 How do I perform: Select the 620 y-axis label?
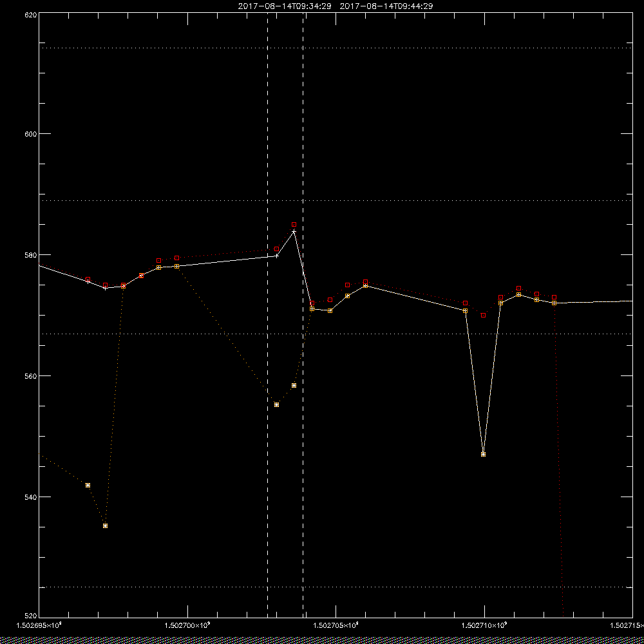(31, 15)
